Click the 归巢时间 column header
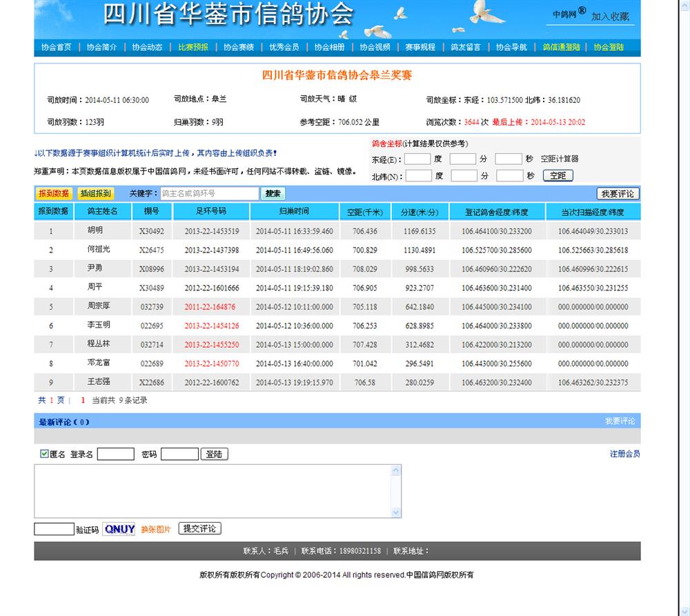 coord(295,211)
